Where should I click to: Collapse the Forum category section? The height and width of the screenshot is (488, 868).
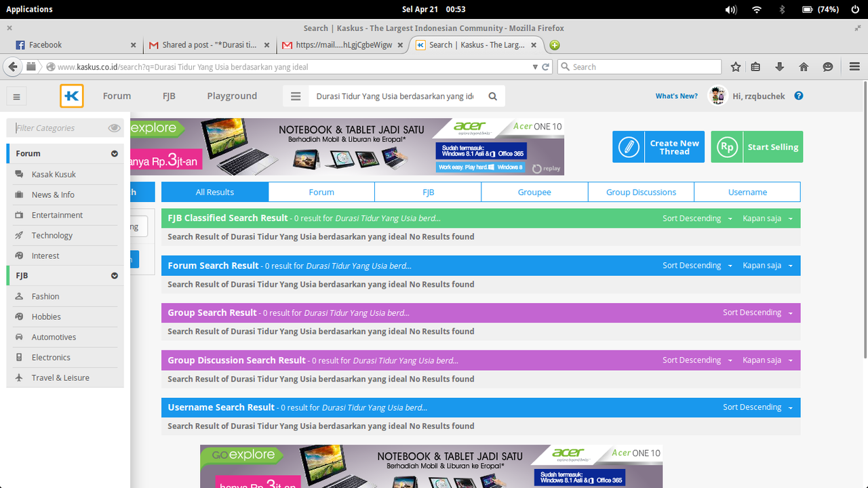click(115, 154)
